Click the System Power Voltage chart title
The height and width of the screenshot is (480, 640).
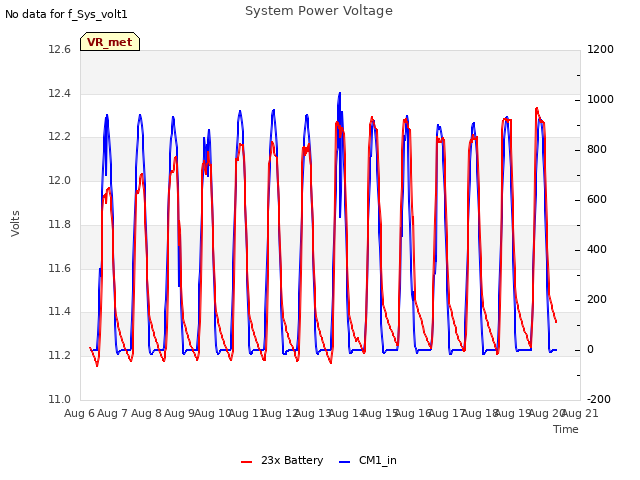[319, 11]
